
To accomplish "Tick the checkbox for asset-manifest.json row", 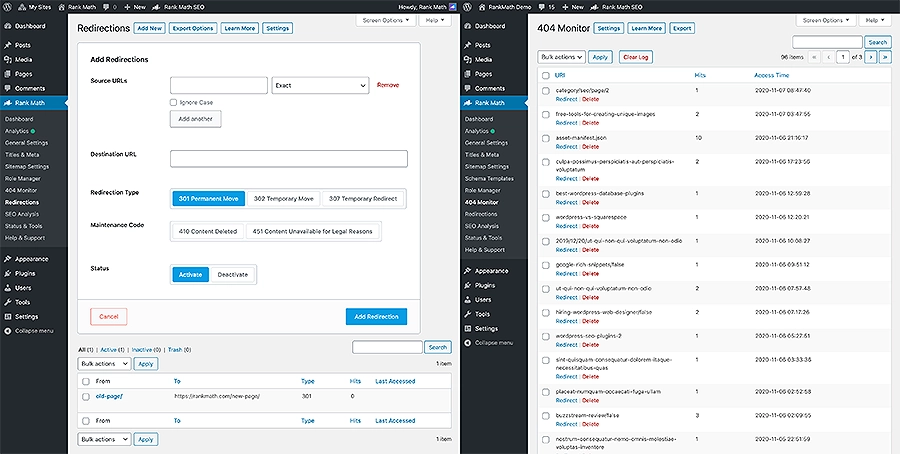I will point(545,137).
